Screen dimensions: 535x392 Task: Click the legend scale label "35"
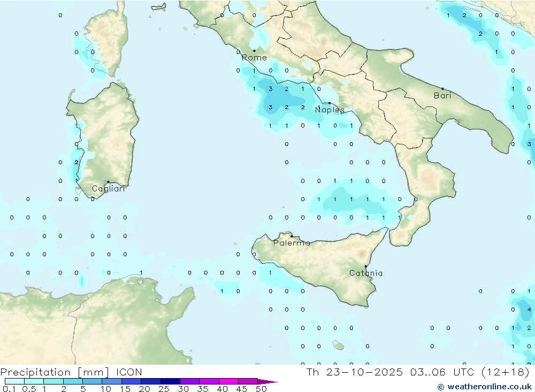[x=203, y=389]
